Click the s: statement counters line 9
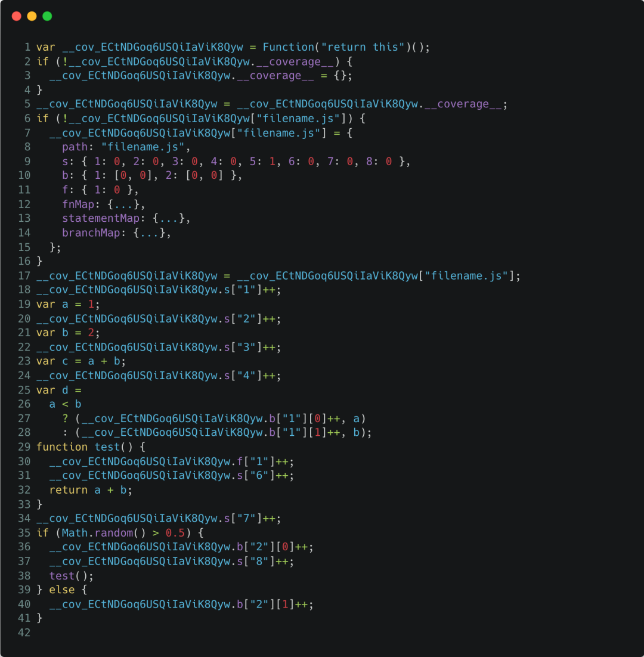 tap(236, 162)
